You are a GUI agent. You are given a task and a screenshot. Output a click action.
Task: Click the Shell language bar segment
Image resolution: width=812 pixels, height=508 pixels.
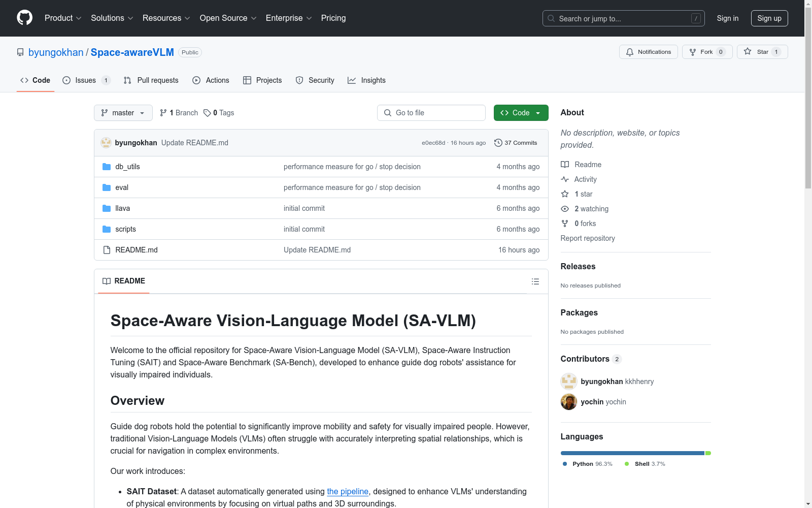[x=708, y=453]
